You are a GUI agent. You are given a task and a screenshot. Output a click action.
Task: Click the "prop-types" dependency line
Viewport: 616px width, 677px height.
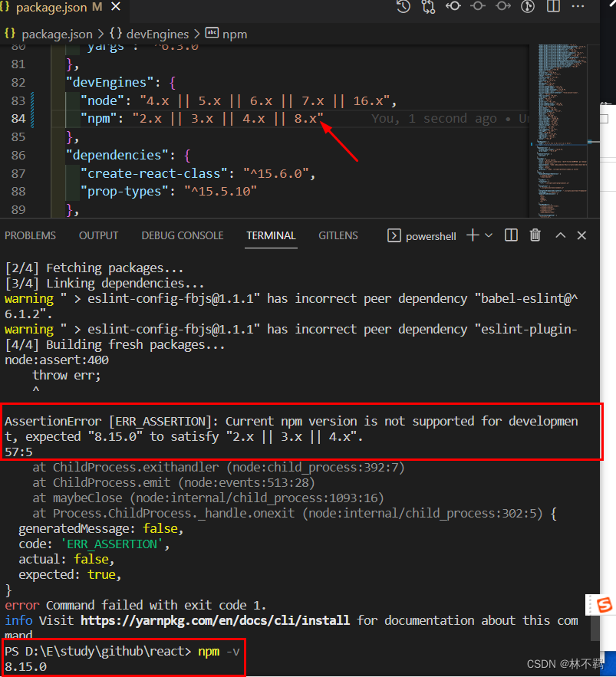[169, 191]
